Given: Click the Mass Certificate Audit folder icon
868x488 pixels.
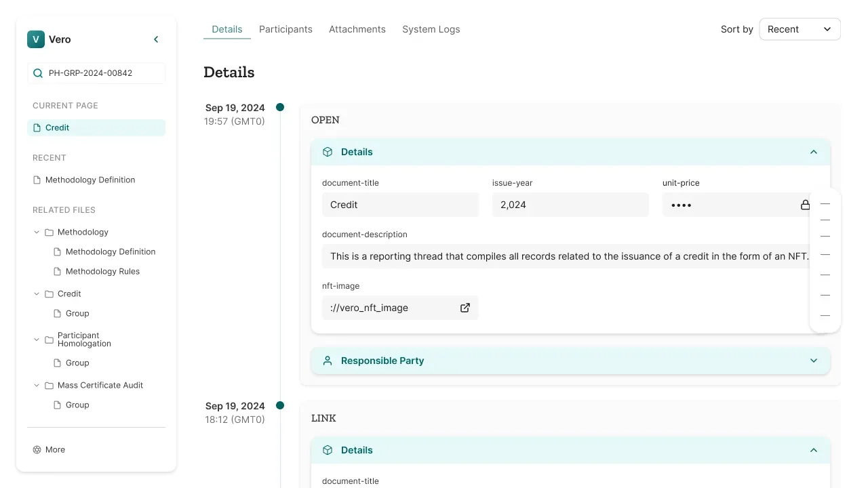Looking at the screenshot, I should (49, 386).
